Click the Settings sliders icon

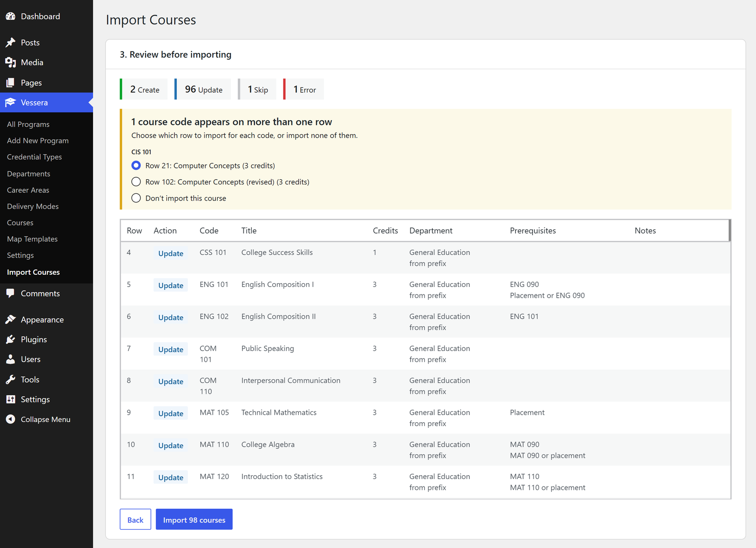point(10,400)
